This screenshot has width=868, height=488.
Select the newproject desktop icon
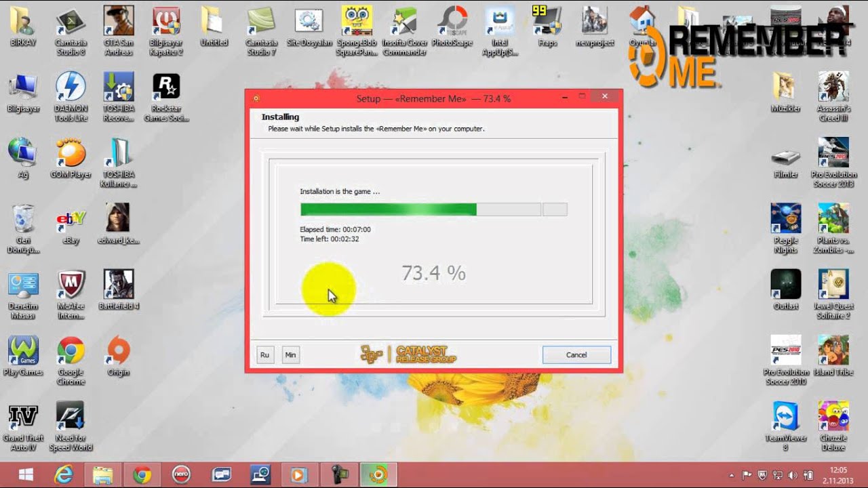tap(595, 27)
